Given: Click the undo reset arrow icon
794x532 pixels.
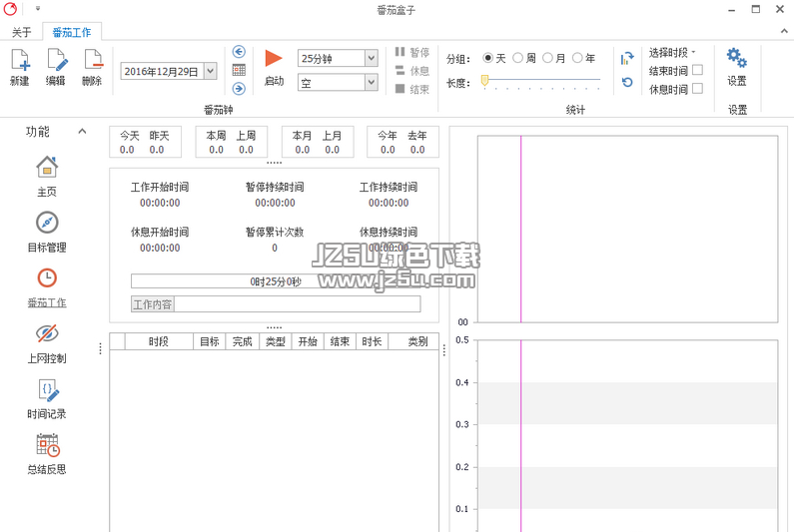Looking at the screenshot, I should point(627,82).
